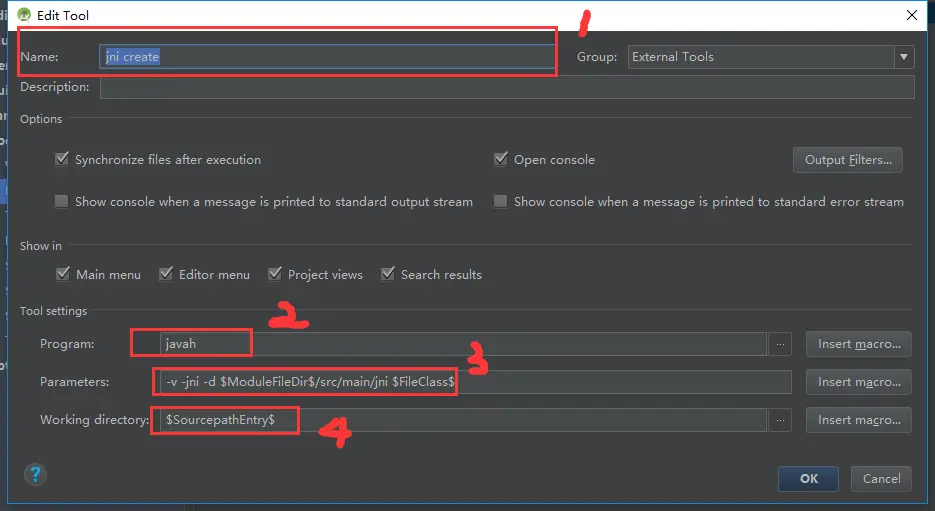
Task: Click the Tool settings section label
Action: coord(53,311)
